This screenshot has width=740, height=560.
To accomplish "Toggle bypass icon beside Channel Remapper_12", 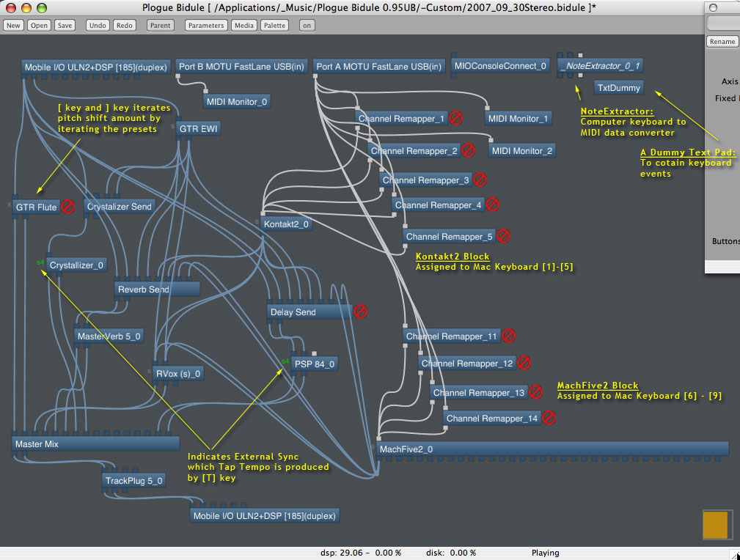I will (x=524, y=363).
